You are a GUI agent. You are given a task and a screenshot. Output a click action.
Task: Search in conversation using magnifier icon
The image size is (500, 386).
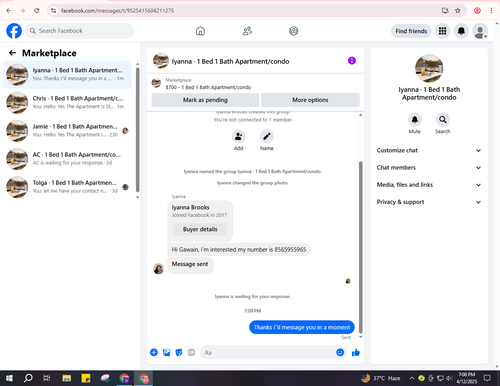click(x=442, y=119)
